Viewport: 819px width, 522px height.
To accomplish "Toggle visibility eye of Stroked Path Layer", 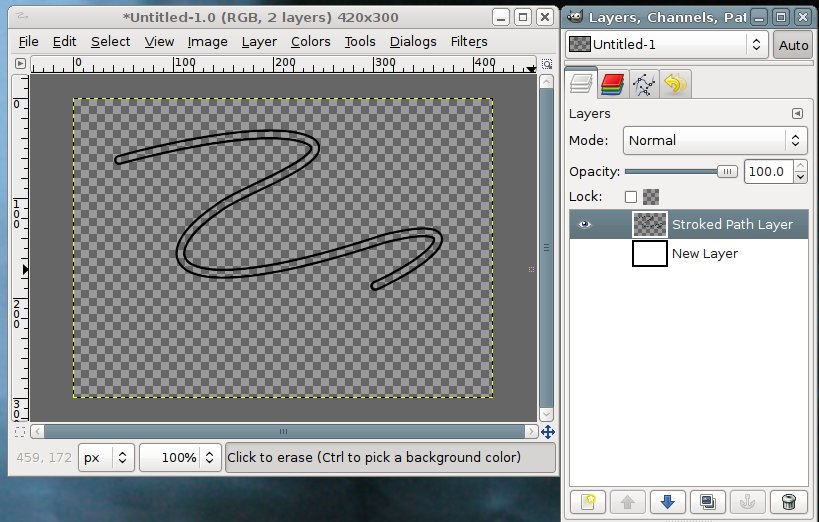I will pos(584,225).
